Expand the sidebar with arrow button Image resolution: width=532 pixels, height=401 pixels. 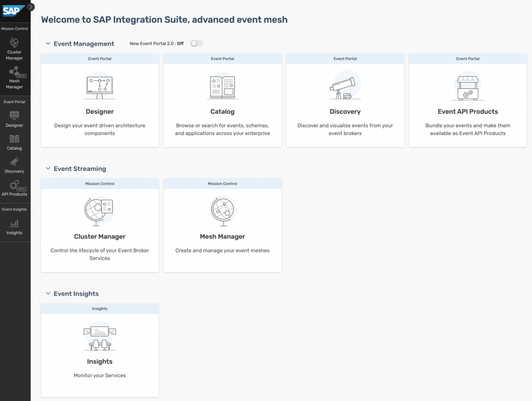31,6
